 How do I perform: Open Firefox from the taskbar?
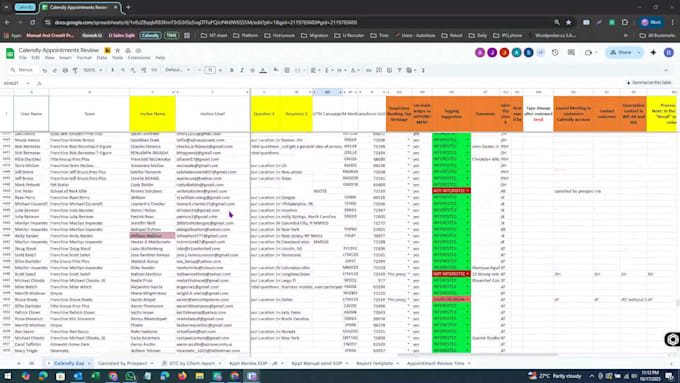(x=182, y=376)
